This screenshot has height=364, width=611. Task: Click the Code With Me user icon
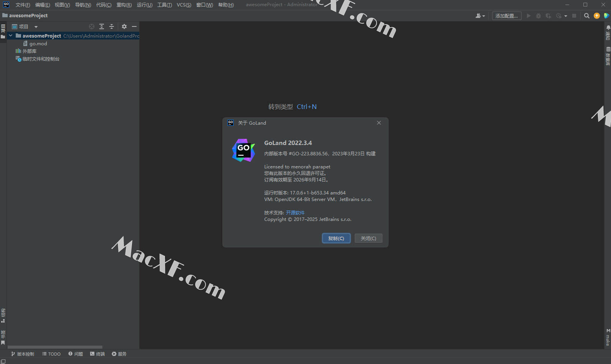(x=478, y=16)
